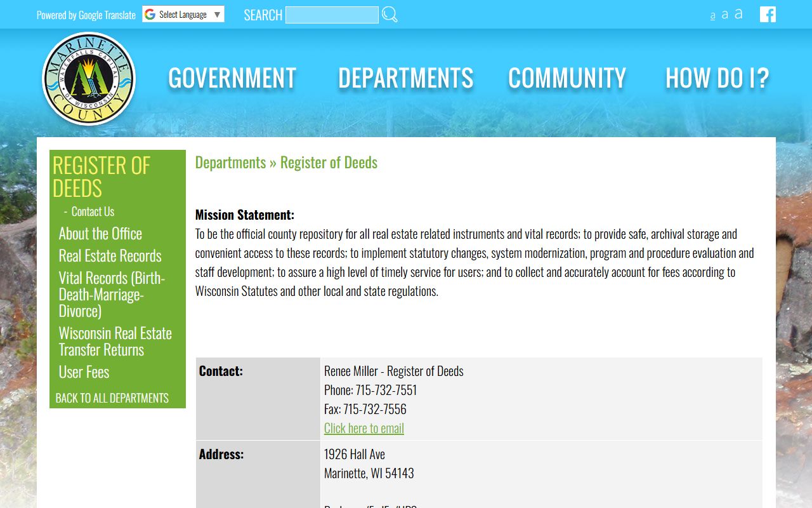Click the 'Contact:' table label
Image resolution: width=812 pixels, height=508 pixels.
pyautogui.click(x=221, y=371)
